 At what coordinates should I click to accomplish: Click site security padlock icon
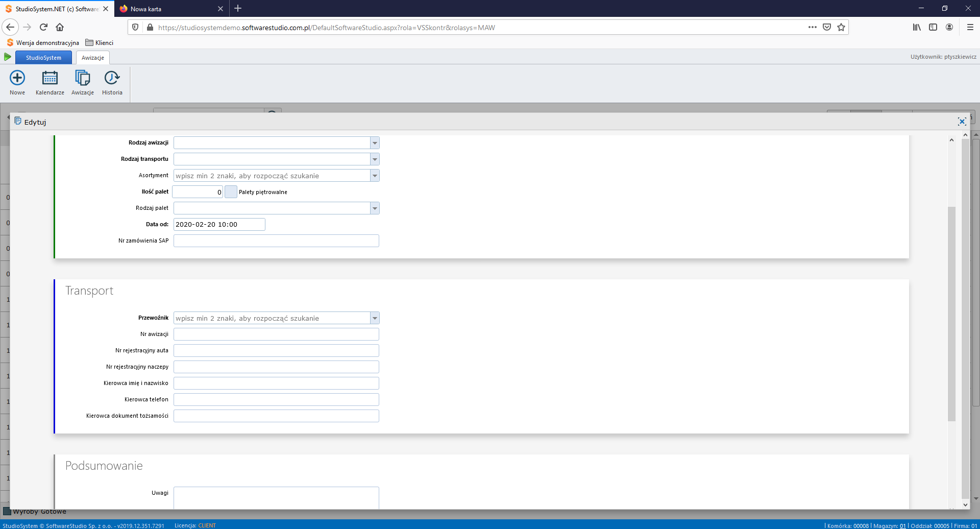tap(150, 27)
